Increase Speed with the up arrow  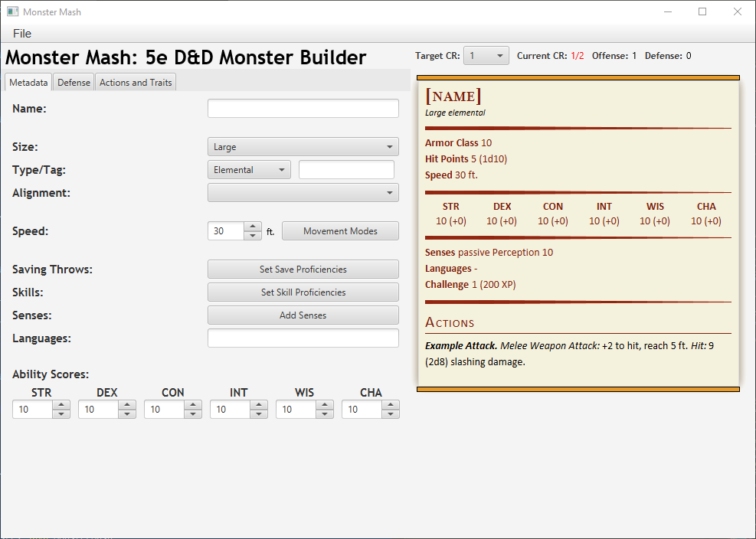pyautogui.click(x=253, y=227)
